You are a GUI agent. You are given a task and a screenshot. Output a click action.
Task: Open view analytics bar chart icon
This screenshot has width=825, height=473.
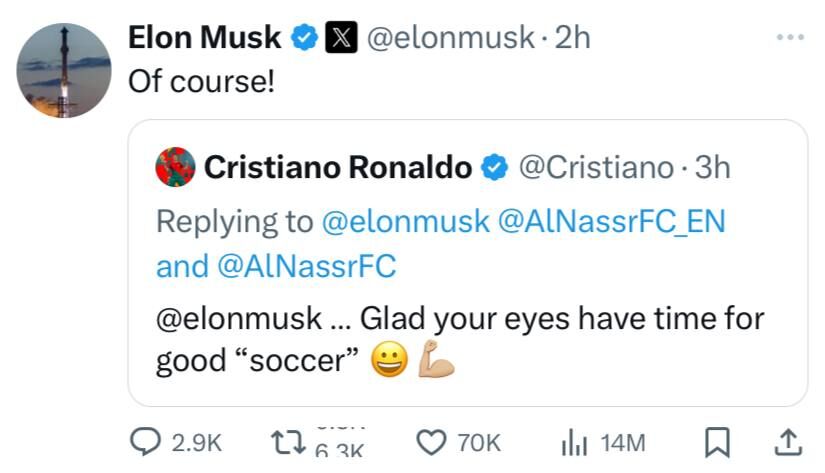click(576, 441)
